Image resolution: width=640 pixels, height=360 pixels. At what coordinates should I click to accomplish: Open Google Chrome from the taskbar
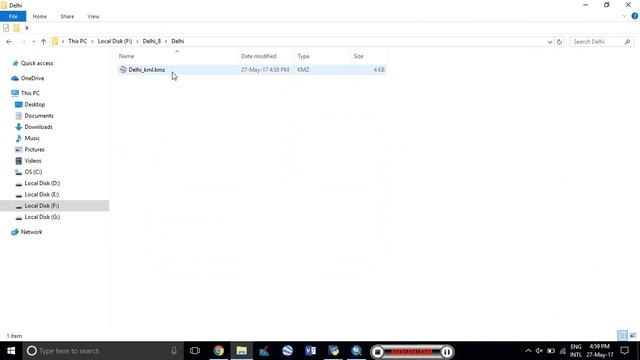[219, 351]
